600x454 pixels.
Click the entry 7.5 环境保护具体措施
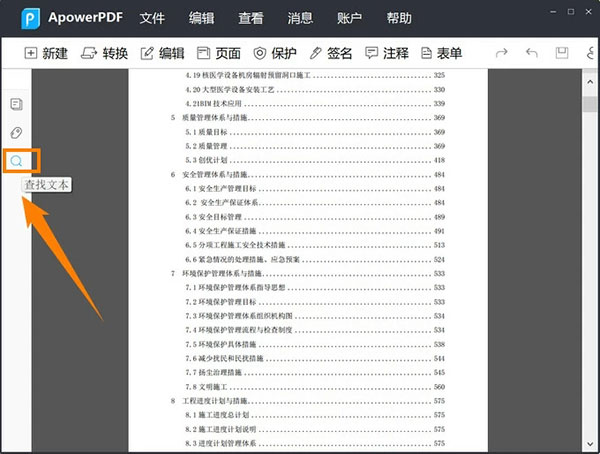click(315, 345)
